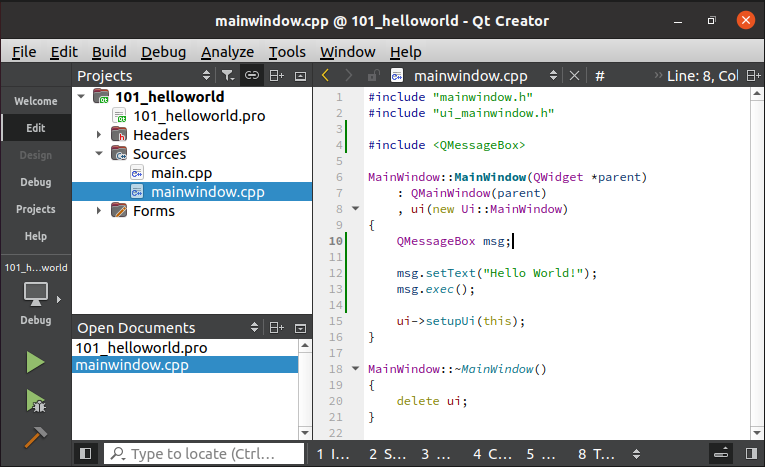
Task: Open the File menu
Action: point(24,52)
